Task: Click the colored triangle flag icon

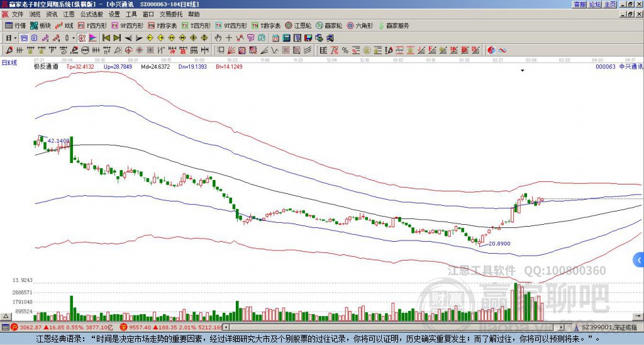Action: click(93, 38)
